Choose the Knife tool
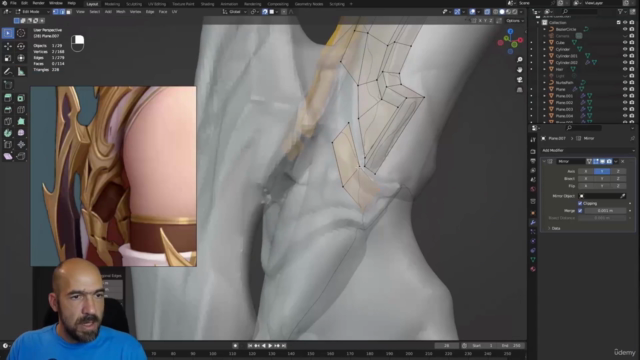 coord(8,121)
